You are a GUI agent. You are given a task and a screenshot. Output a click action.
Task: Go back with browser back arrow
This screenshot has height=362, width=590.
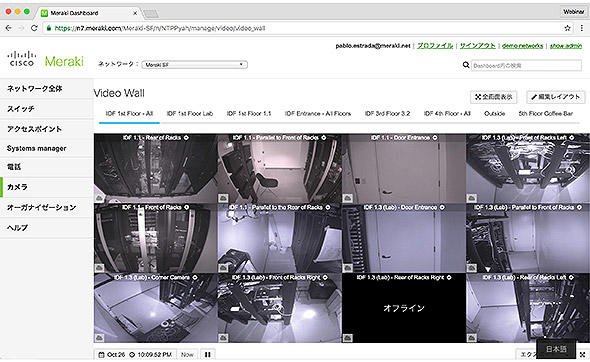pos(9,28)
